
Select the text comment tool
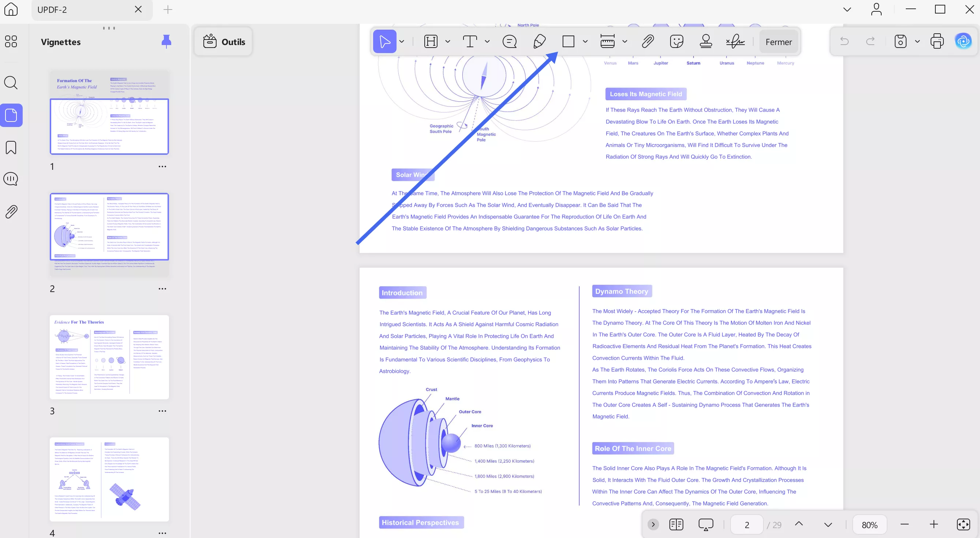[470, 41]
